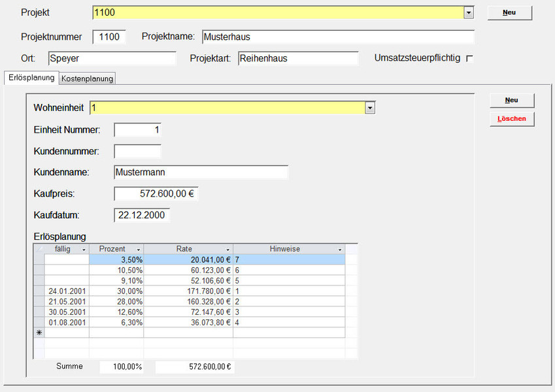Viewport: 555px width, 392px height.
Task: Click the Projektart field containing Reihenhaus
Action: pos(298,58)
